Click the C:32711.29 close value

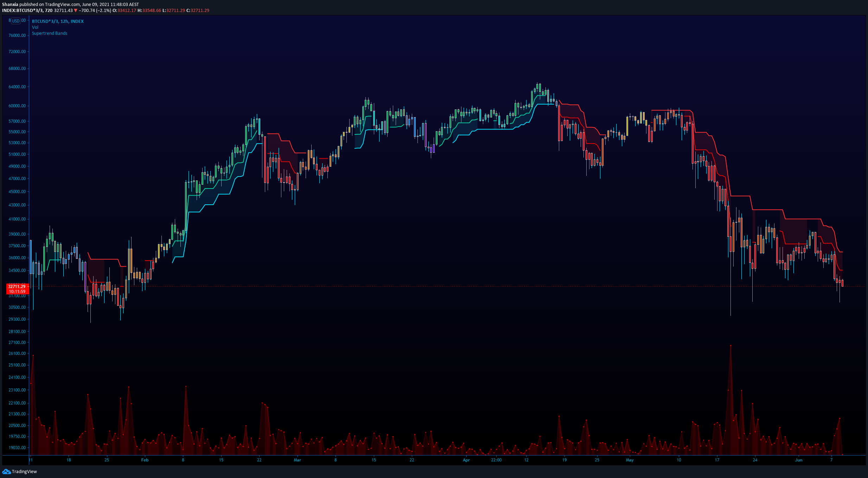coord(198,11)
